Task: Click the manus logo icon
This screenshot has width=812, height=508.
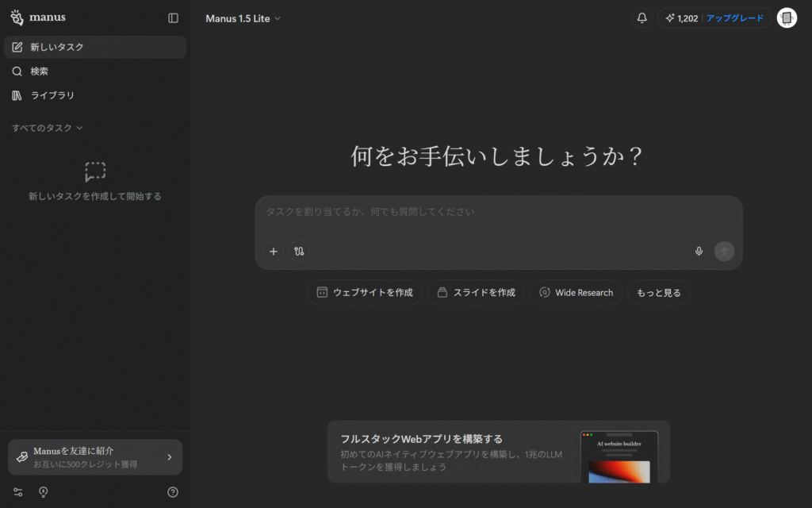Action: coord(17,17)
